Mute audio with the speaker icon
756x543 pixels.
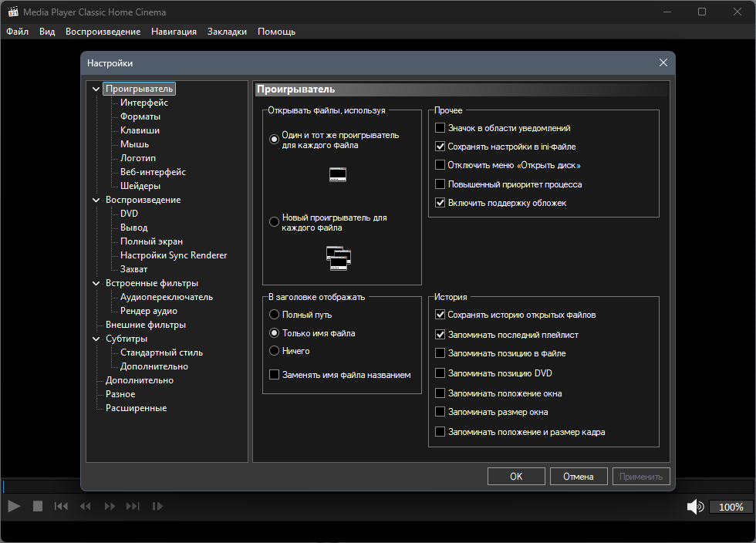pyautogui.click(x=695, y=507)
